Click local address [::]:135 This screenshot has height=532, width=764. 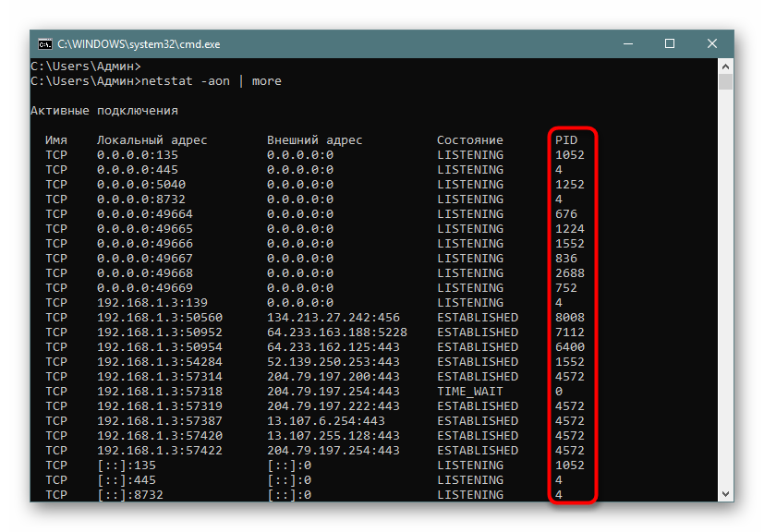[x=127, y=465]
